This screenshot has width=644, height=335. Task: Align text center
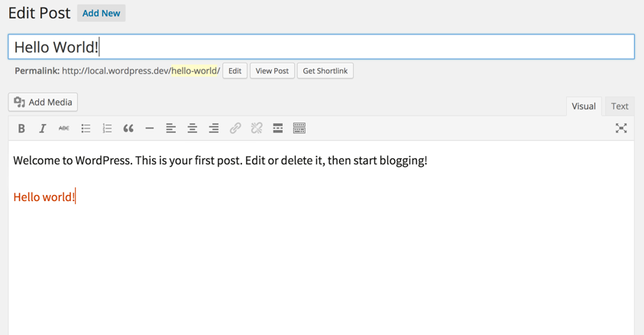pos(193,128)
